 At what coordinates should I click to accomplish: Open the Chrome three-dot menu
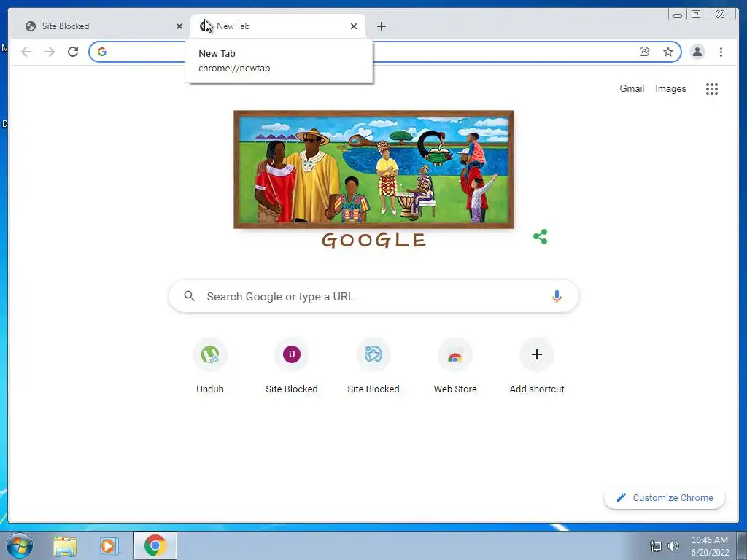(x=721, y=52)
